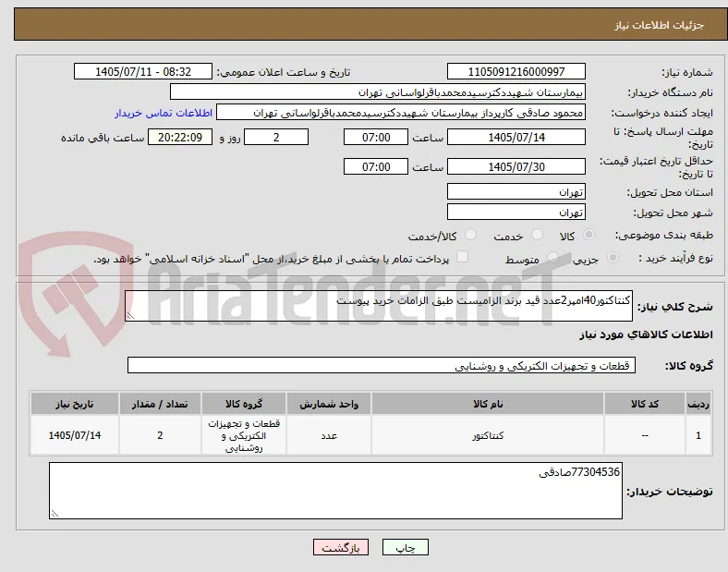Click the resize handle of the توضیحات خریدار box
728x572 pixels.
point(55,514)
